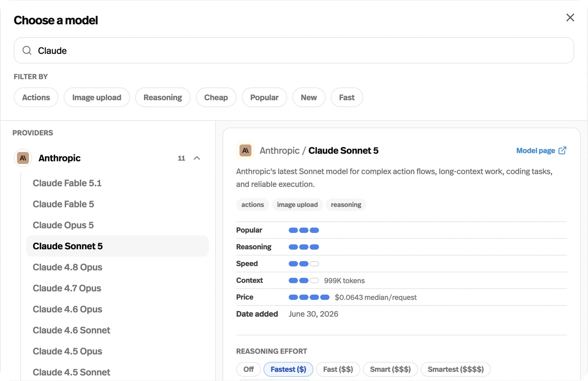The height and width of the screenshot is (381, 588).
Task: Click the Speed rating dots
Action: tap(304, 264)
